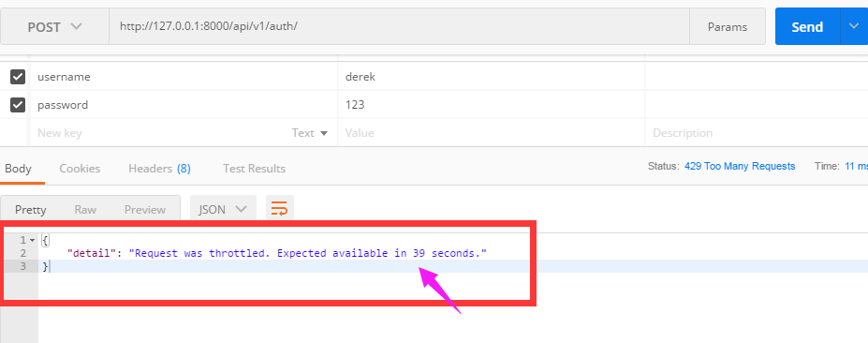Send the request
Screen dimensions: 868x343
[807, 26]
